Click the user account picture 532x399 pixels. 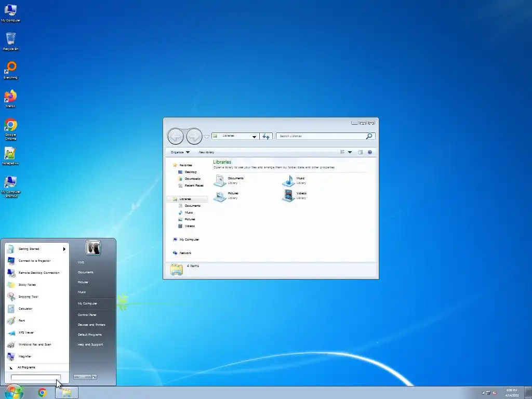point(94,248)
